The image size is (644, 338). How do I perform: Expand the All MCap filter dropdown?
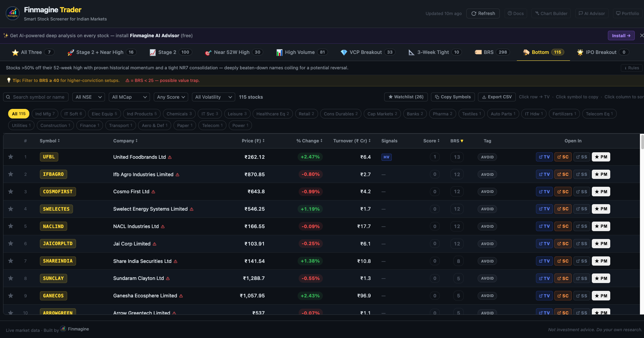tap(129, 97)
